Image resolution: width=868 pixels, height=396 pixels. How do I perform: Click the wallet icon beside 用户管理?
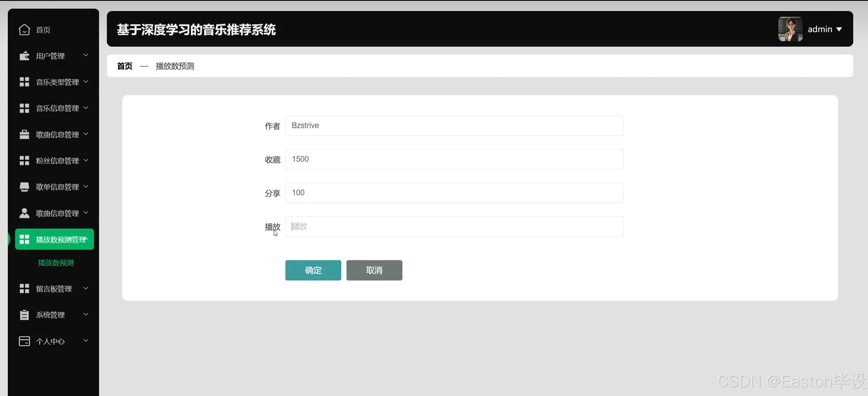pyautogui.click(x=24, y=56)
